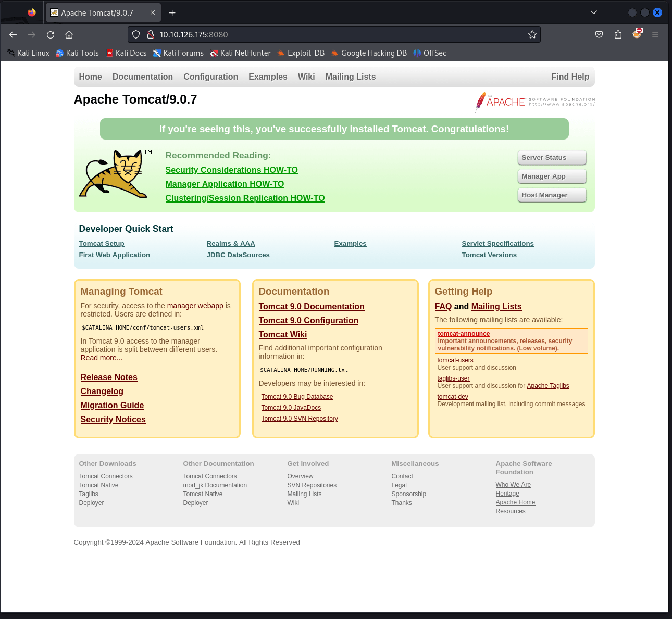Viewport: 672px width, 619px height.
Task: Click the Manager App button
Action: (552, 176)
